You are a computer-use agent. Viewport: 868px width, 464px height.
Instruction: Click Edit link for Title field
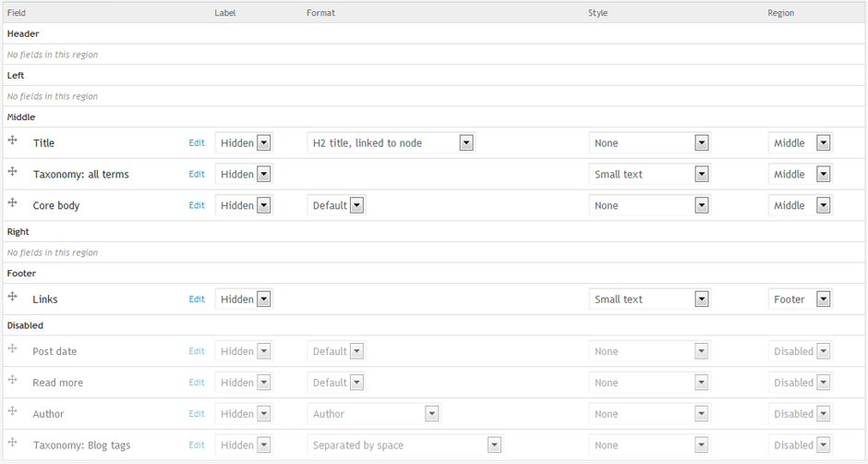(x=197, y=143)
